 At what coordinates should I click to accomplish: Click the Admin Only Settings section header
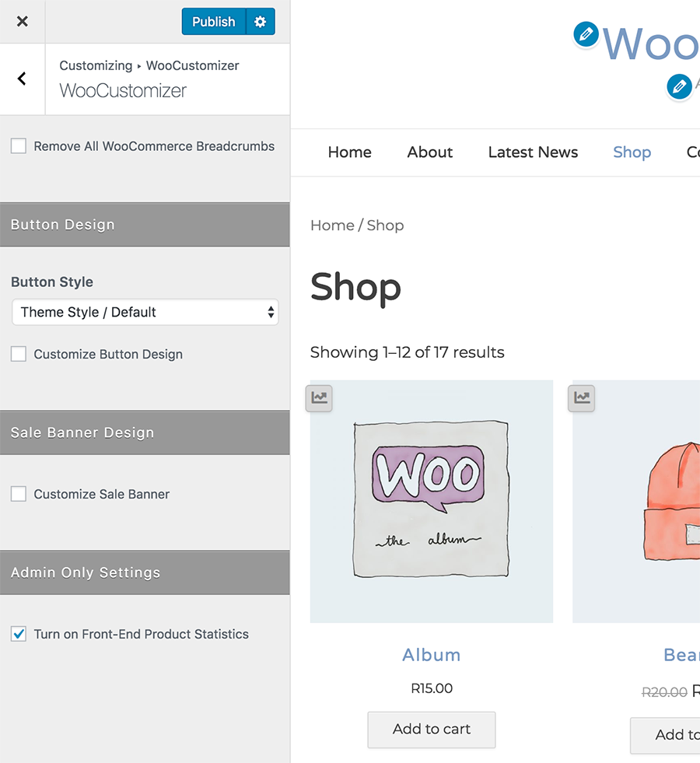tap(145, 572)
